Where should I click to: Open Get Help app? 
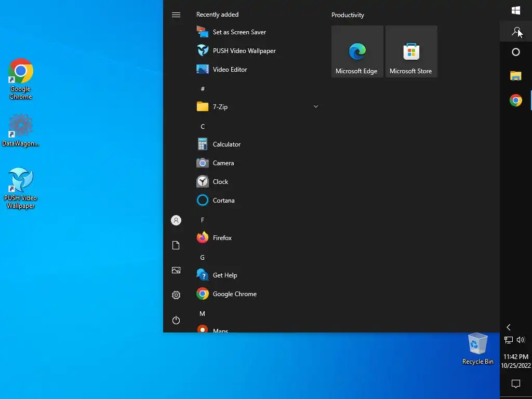[258, 275]
